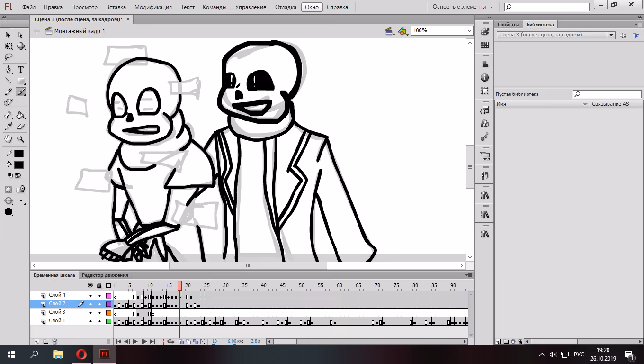The image size is (644, 364).
Task: Select the Слой 3 layer name
Action: [57, 312]
